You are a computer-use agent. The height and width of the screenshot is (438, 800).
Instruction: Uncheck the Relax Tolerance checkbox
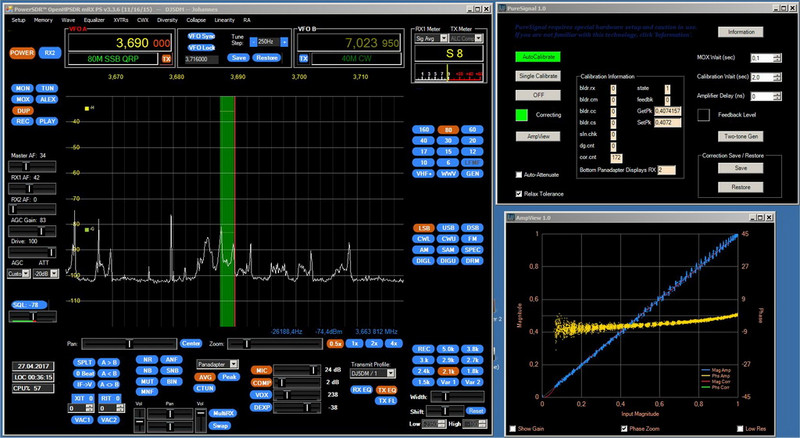(518, 193)
